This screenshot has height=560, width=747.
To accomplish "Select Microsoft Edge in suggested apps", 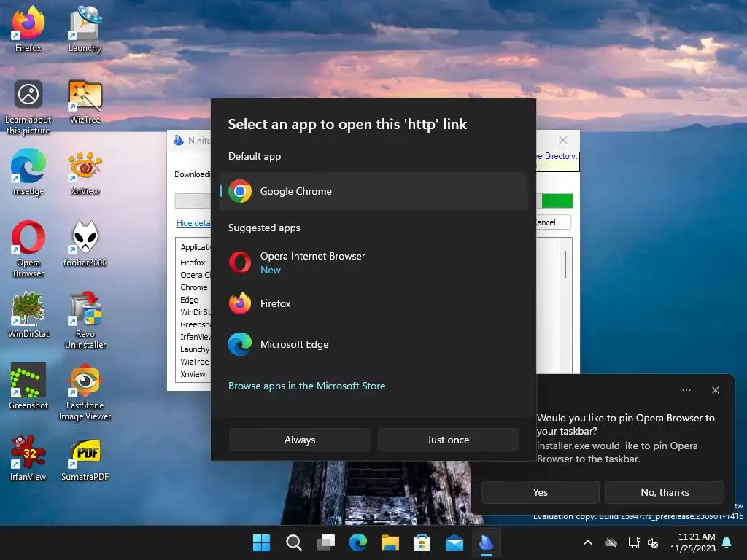I will pos(373,344).
